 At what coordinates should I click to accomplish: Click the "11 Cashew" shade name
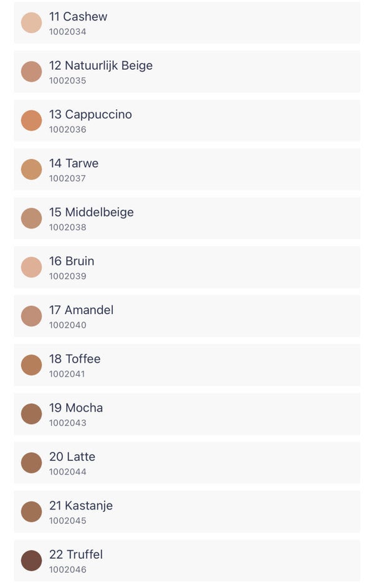click(78, 17)
